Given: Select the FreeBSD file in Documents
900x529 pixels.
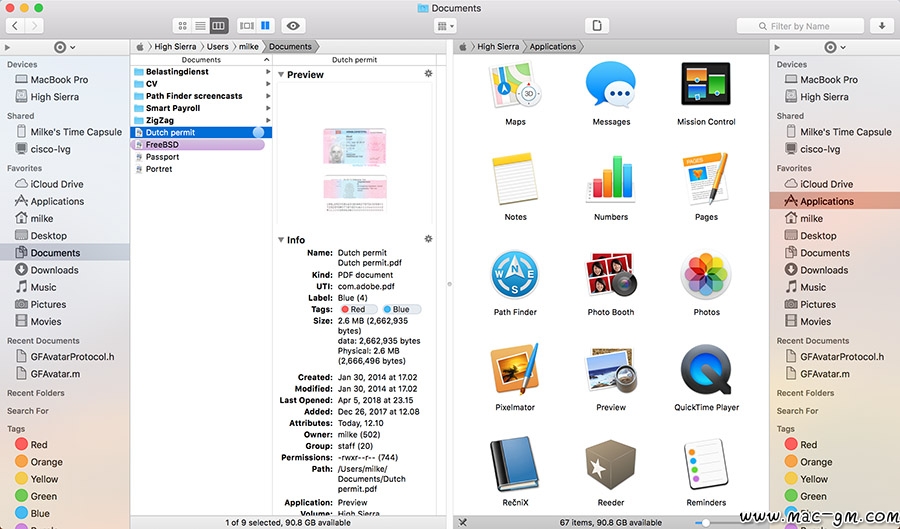Looking at the screenshot, I should (x=197, y=145).
